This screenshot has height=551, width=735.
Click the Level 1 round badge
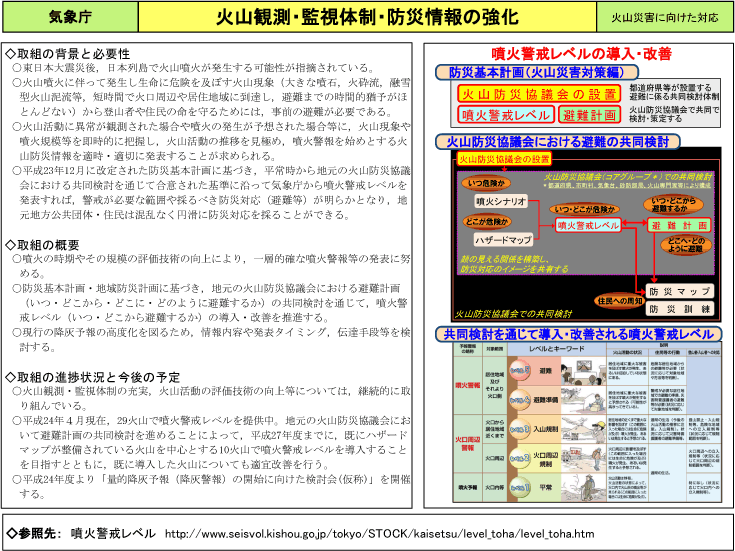[520, 487]
